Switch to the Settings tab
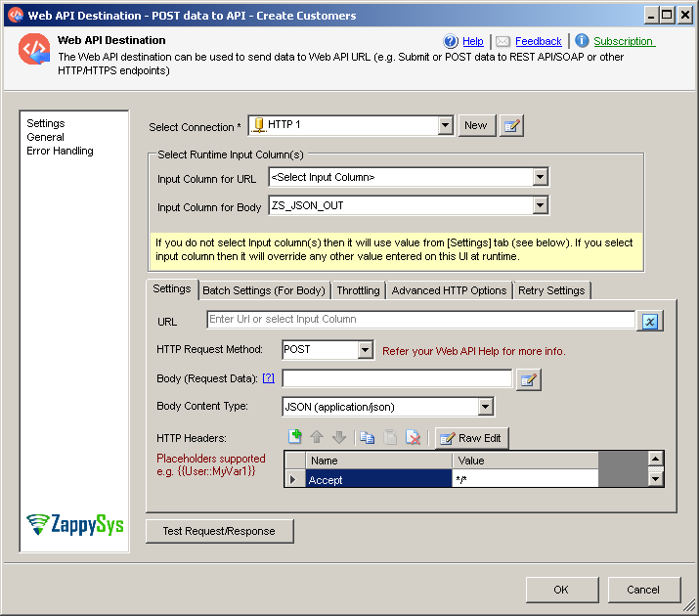Image resolution: width=699 pixels, height=616 pixels. pyautogui.click(x=172, y=289)
